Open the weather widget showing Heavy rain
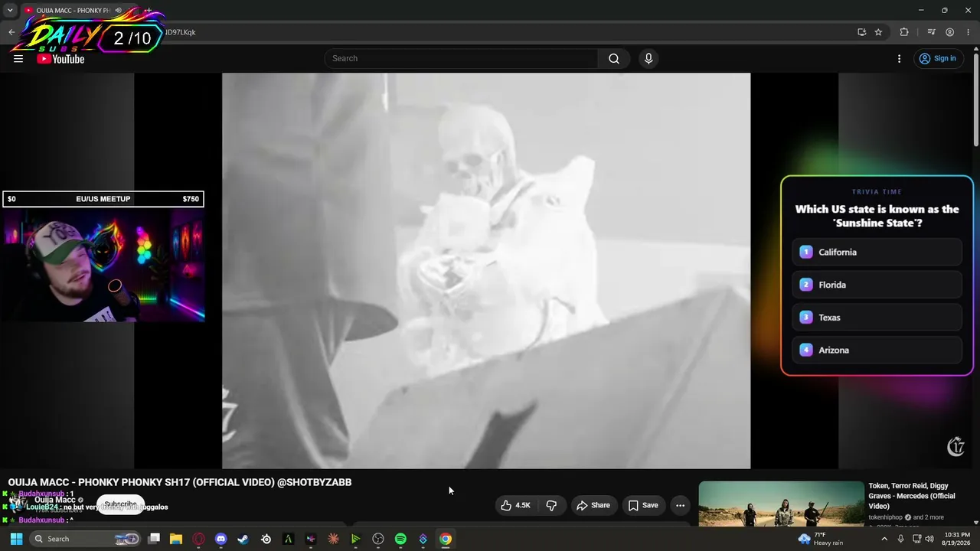The image size is (980, 551). point(821,539)
